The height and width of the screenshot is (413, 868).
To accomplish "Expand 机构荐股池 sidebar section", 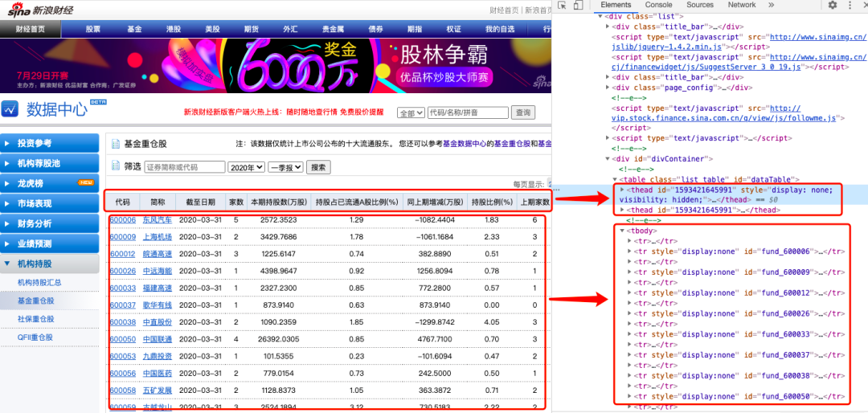I will click(x=50, y=163).
